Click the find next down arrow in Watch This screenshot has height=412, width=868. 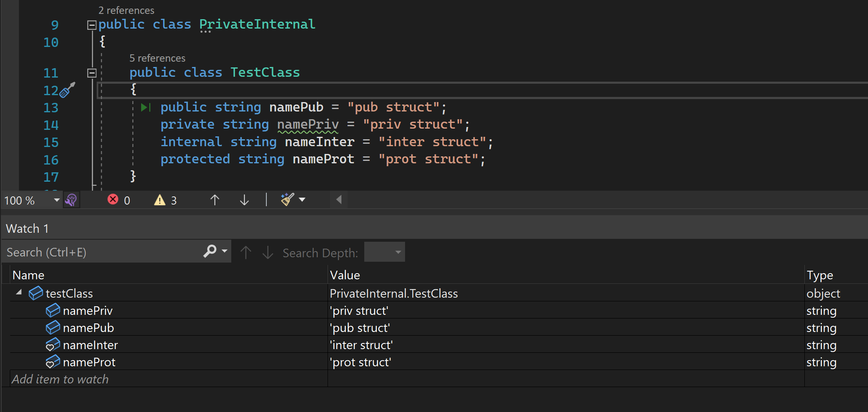point(268,252)
